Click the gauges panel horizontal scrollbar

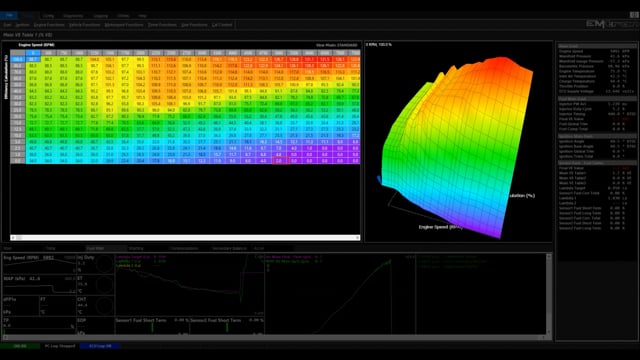tap(274, 338)
